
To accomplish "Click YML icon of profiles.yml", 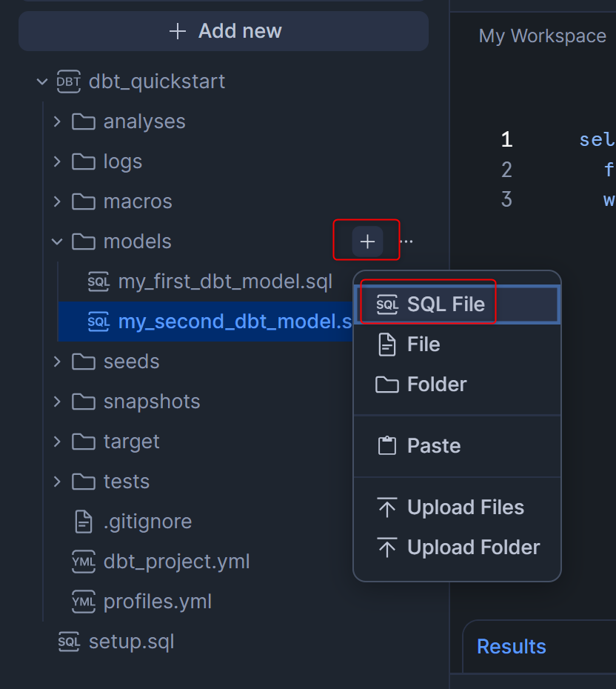I will (x=84, y=602).
